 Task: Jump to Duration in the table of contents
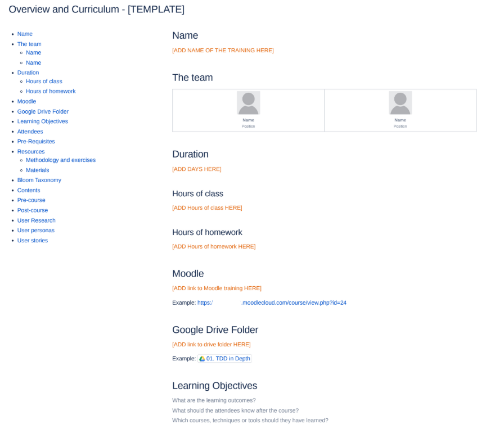(x=28, y=73)
